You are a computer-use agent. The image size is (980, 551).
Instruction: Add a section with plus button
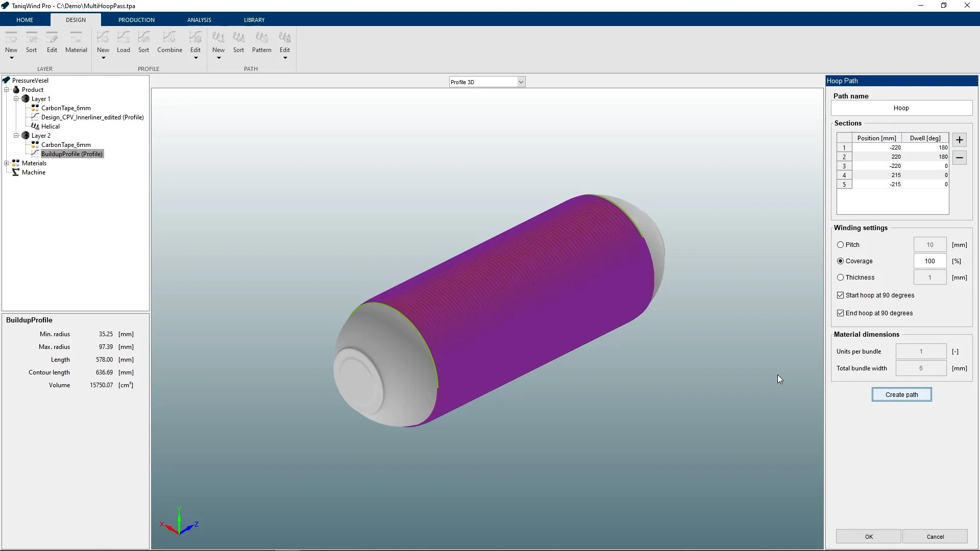[x=960, y=140]
